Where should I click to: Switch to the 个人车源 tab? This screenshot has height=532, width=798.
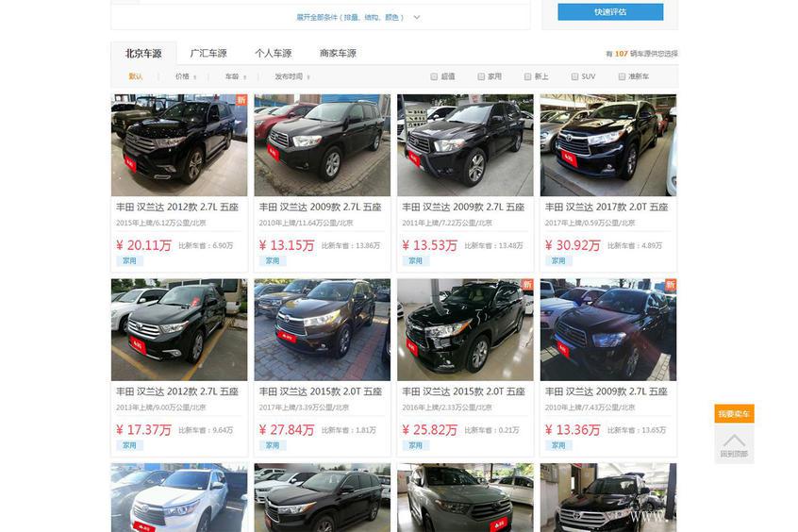(274, 54)
